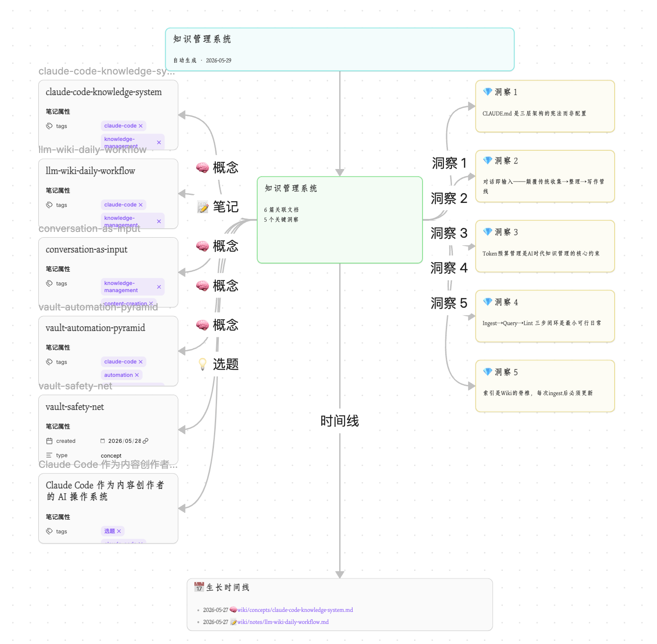Select the 时间线 edge label
The image size is (657, 644).
(340, 421)
